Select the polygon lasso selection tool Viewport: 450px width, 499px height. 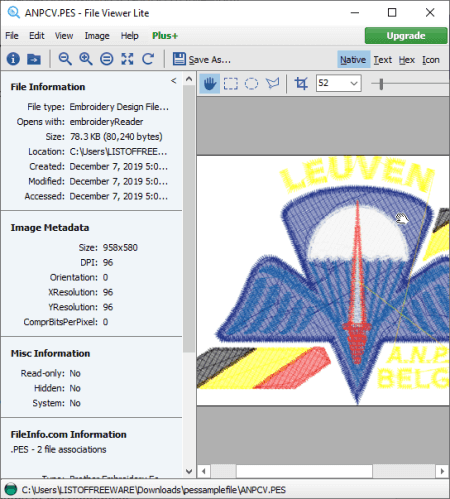273,83
